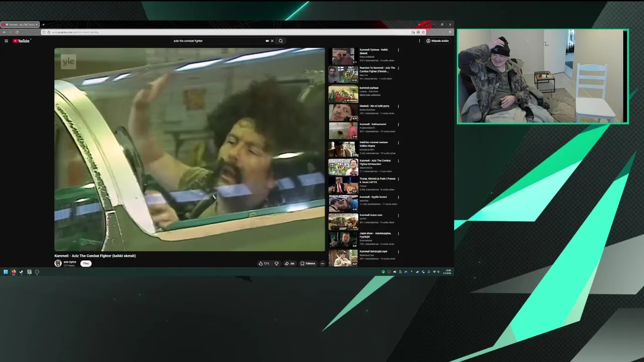Open the 'ano nyme' channel name link

click(x=69, y=262)
